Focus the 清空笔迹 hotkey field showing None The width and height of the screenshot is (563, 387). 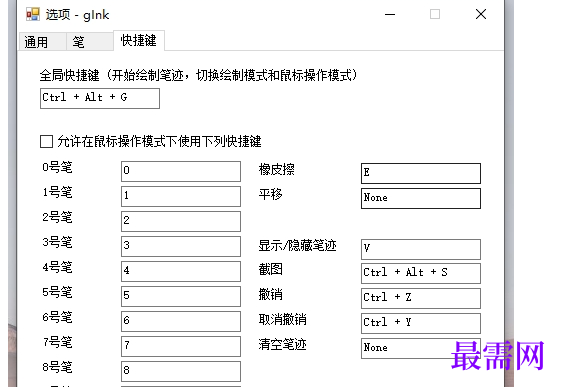421,348
